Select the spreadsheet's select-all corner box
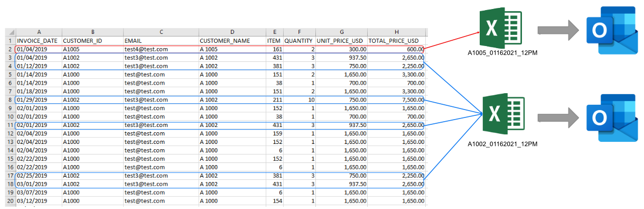 (x=11, y=32)
